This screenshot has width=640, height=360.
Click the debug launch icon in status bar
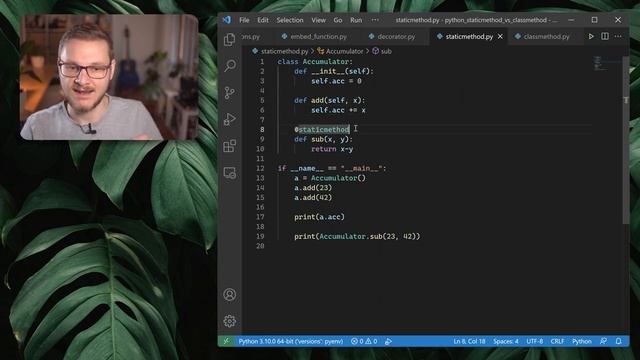pos(389,341)
